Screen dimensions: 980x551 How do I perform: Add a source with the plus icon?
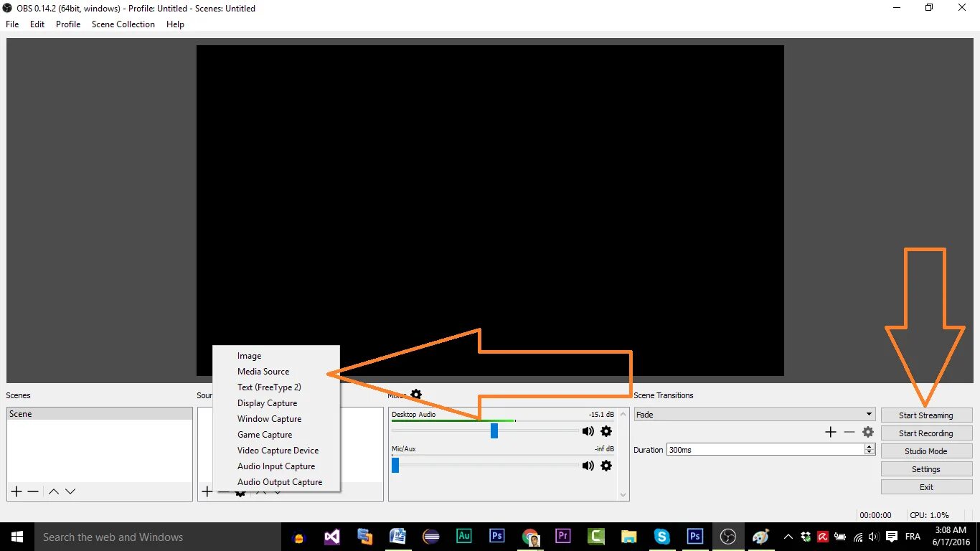coord(207,491)
